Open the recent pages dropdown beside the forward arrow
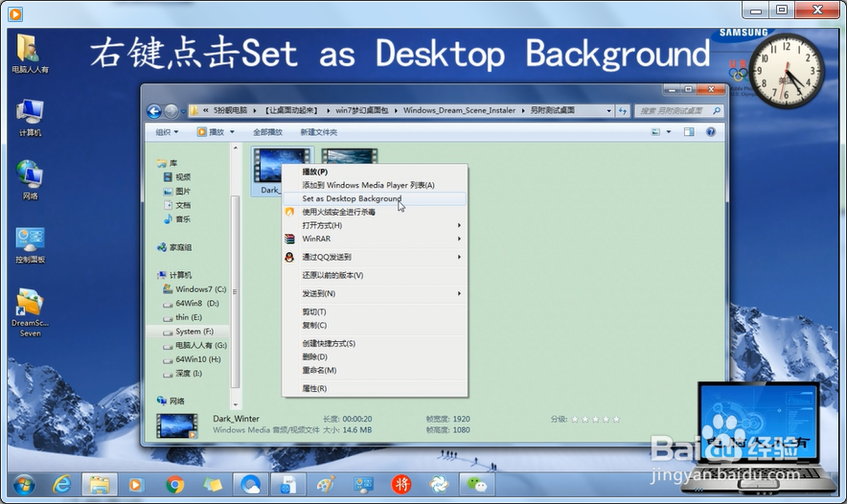The width and height of the screenshot is (847, 504). coord(183,111)
